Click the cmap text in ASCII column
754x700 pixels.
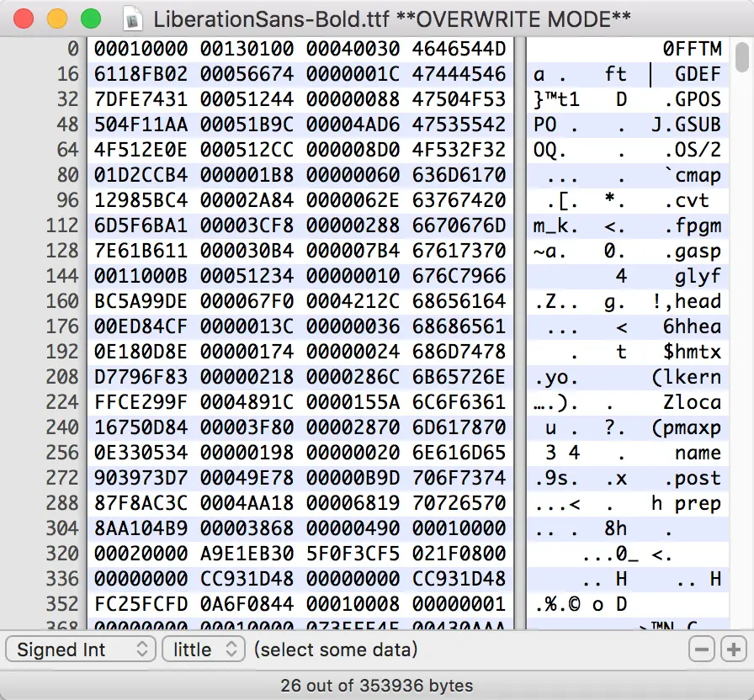coord(698,175)
